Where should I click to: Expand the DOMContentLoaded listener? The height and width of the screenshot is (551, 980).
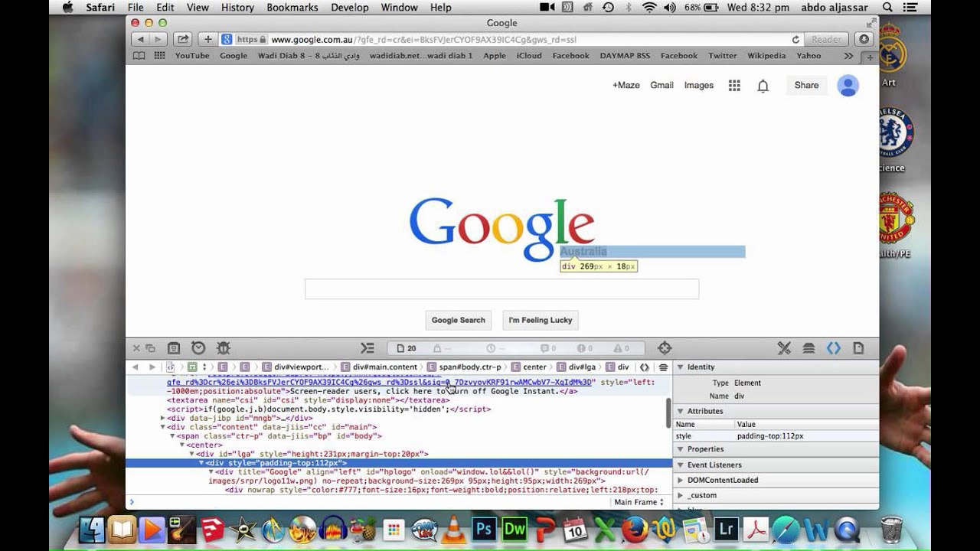pyautogui.click(x=680, y=480)
